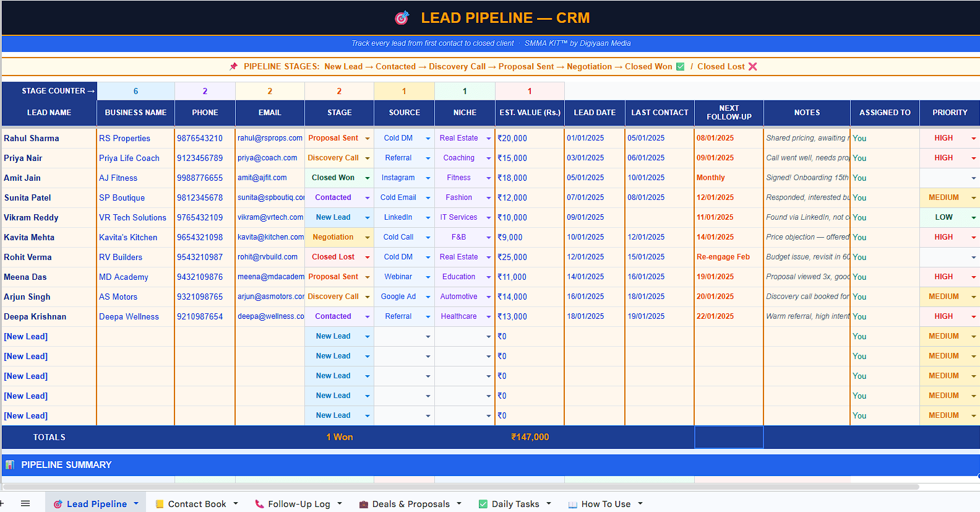The height and width of the screenshot is (512, 980).
Task: Expand the Niche dropdown for Deepa Krishnan
Action: pyautogui.click(x=489, y=316)
